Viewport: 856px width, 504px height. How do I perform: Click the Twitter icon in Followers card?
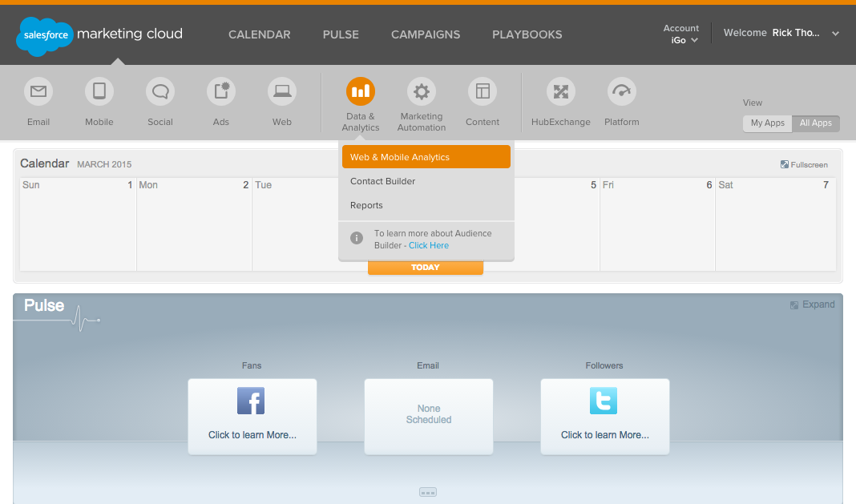[x=604, y=401]
